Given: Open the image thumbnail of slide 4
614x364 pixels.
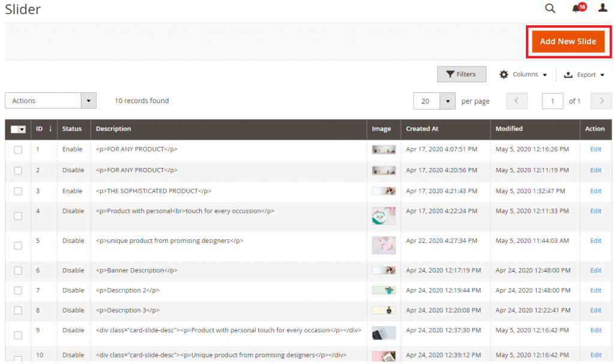Looking at the screenshot, I should (384, 216).
